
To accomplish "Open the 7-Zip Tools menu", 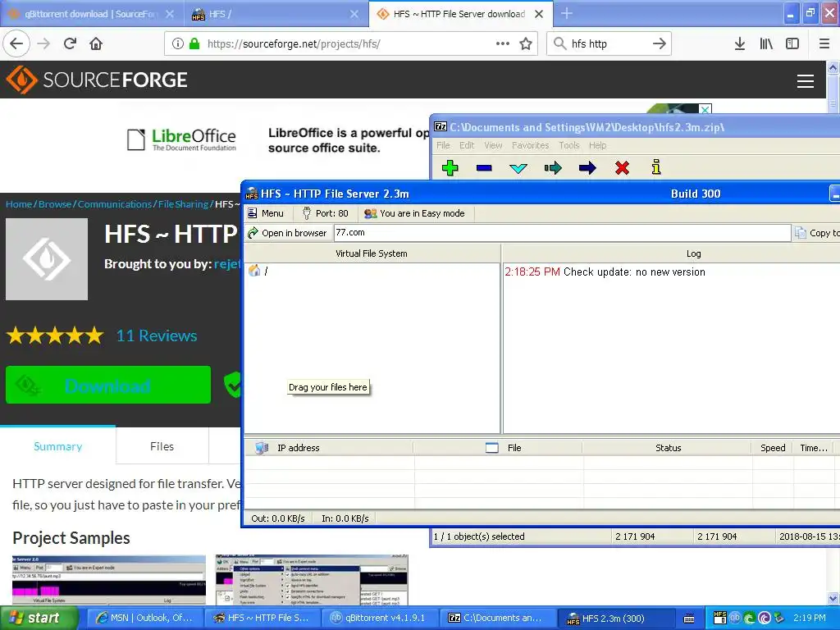I will (569, 145).
